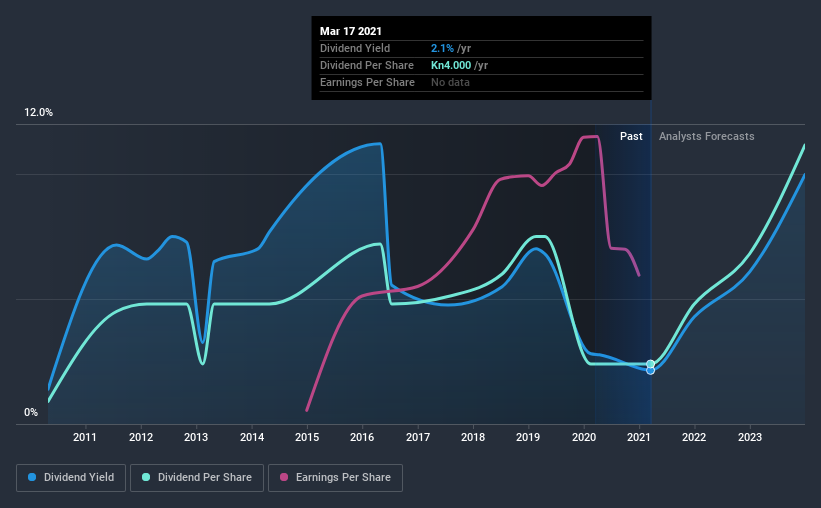The height and width of the screenshot is (508, 821).
Task: Toggle the Earnings Per Share legend button
Action: coord(335,478)
